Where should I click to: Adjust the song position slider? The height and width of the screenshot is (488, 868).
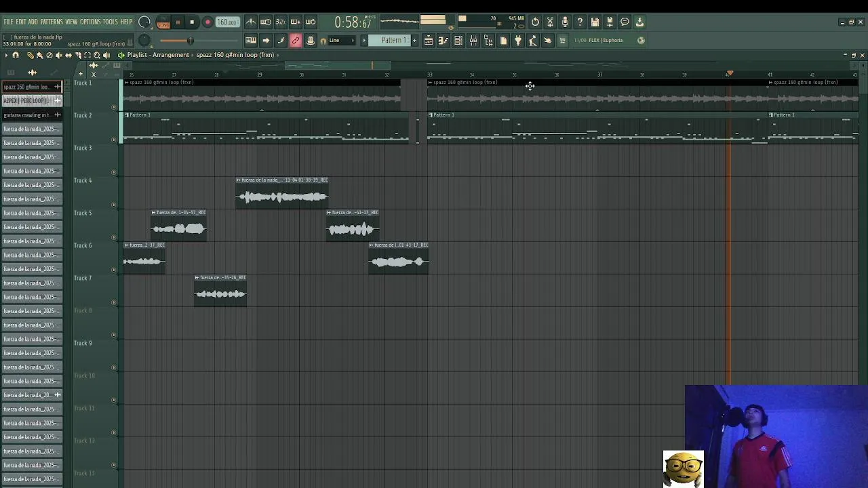click(191, 41)
